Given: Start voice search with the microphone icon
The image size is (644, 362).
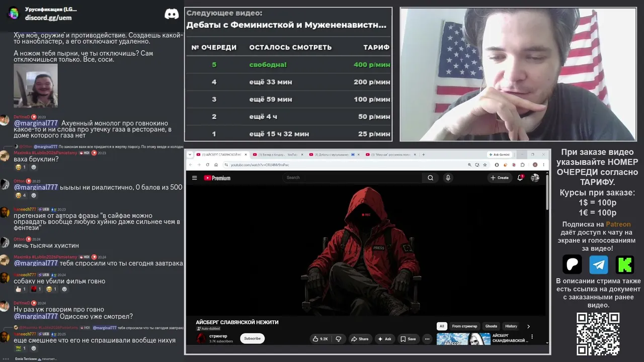Looking at the screenshot, I should pos(448,177).
